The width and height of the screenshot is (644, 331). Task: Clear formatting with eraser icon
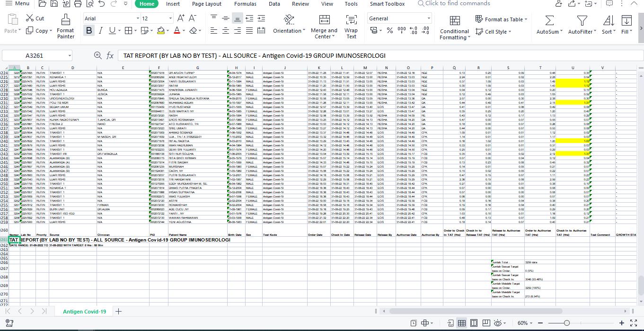point(193,30)
